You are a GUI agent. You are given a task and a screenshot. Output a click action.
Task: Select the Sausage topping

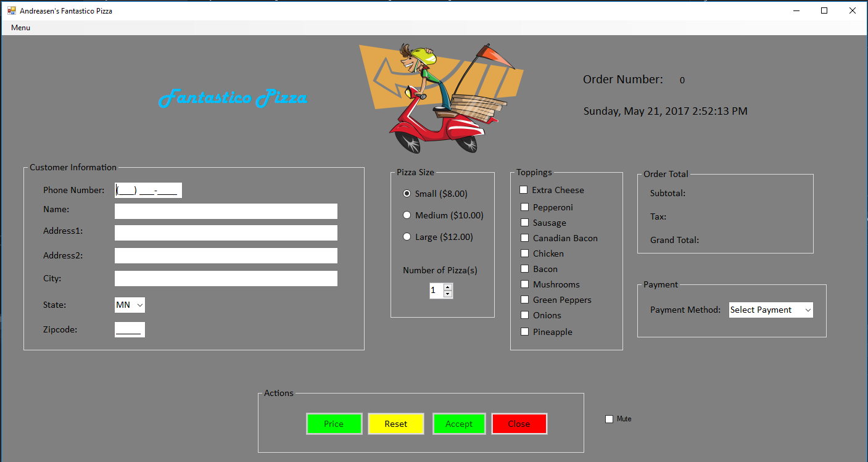click(x=524, y=222)
